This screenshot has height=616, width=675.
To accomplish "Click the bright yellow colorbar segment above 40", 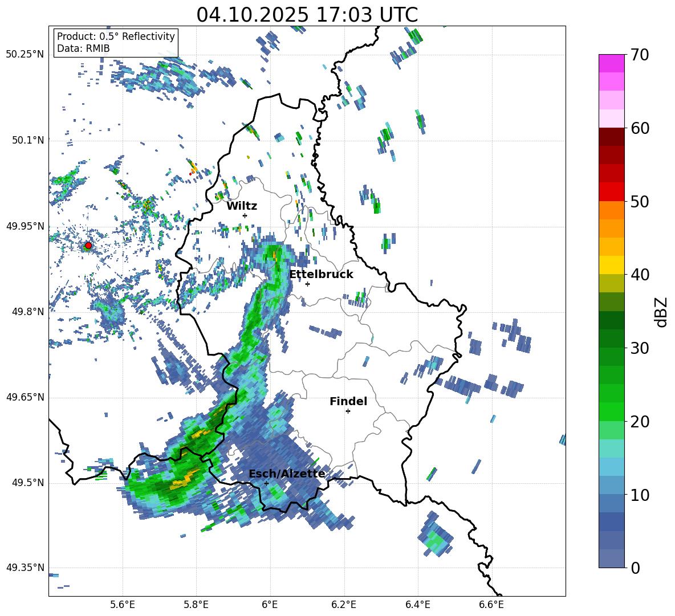I will 611,264.
